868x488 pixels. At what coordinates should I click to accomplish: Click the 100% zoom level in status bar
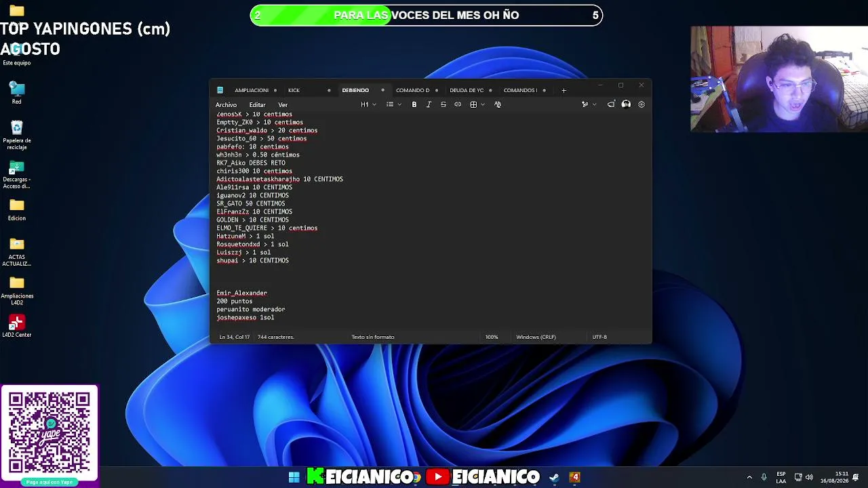point(492,337)
